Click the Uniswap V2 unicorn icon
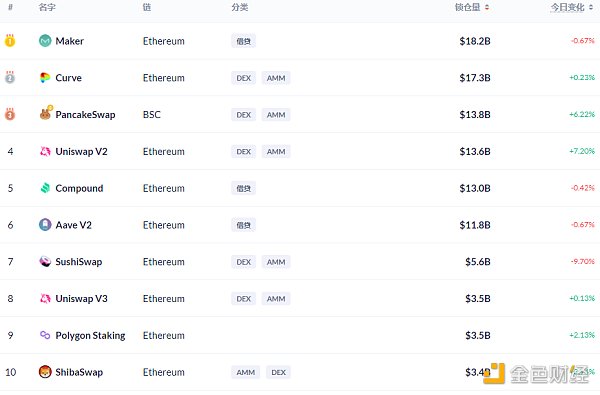 [x=45, y=151]
